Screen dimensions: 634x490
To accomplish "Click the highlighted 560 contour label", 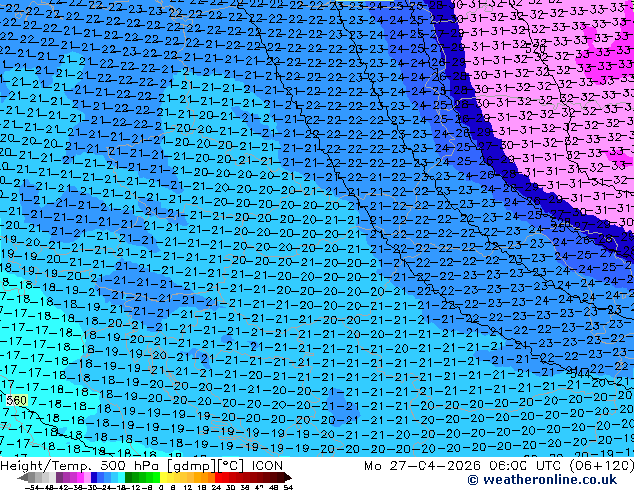I will 17,401.
